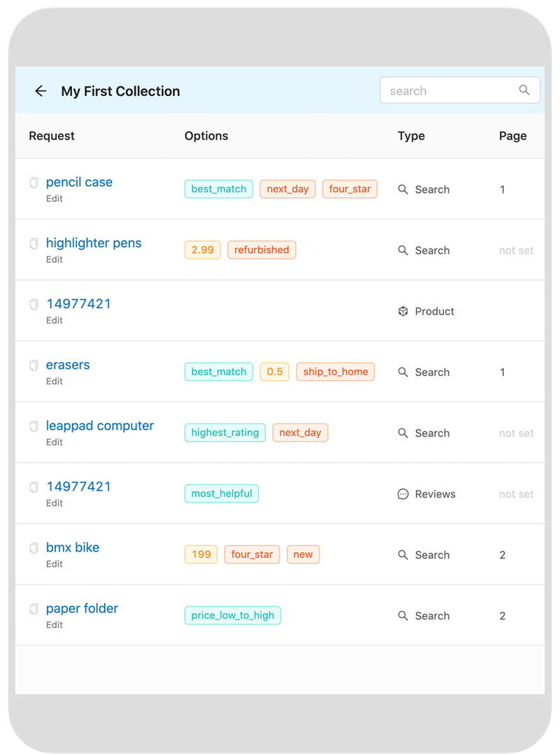Viewport: 560px width, 754px height.
Task: Click the copy icon beside pencil case
Action: tap(34, 183)
